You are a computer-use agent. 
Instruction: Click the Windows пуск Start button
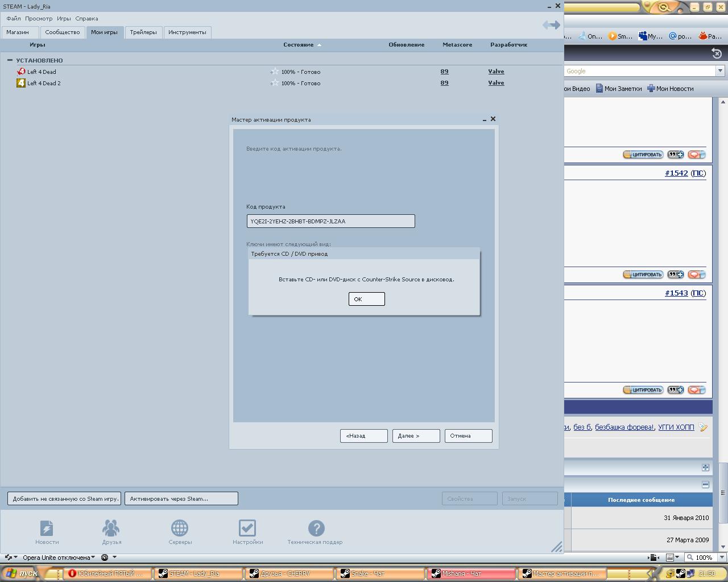[22, 573]
